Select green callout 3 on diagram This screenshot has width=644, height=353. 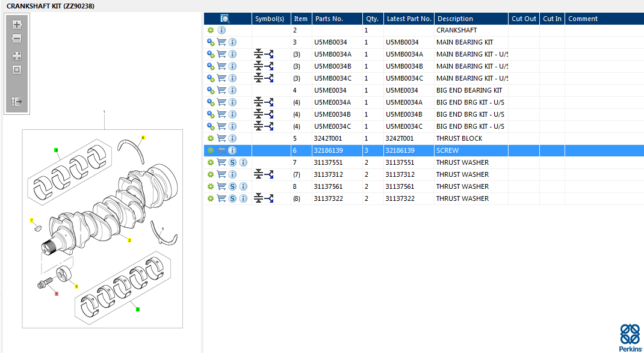[x=138, y=309]
